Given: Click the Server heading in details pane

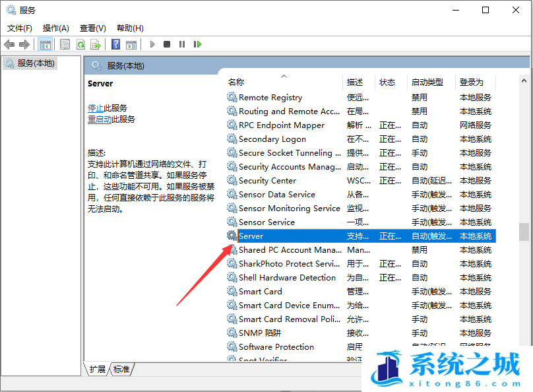Looking at the screenshot, I should pos(100,84).
